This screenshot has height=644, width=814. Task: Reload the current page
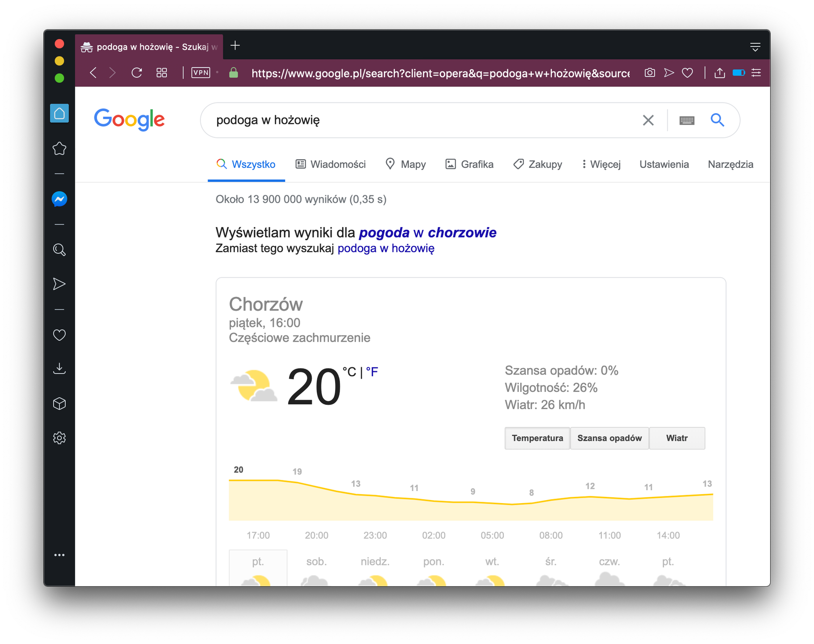point(136,72)
